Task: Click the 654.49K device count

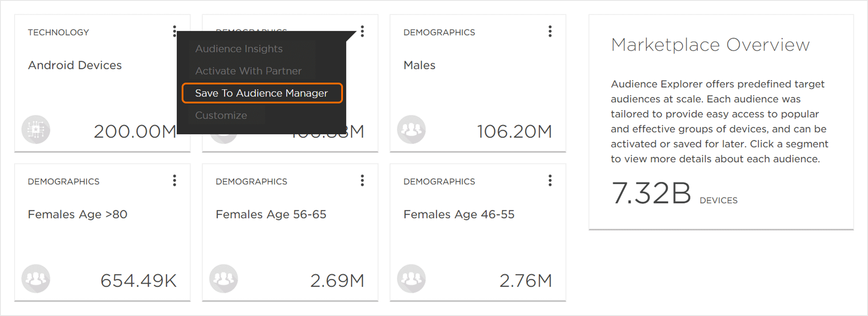Action: [x=138, y=280]
